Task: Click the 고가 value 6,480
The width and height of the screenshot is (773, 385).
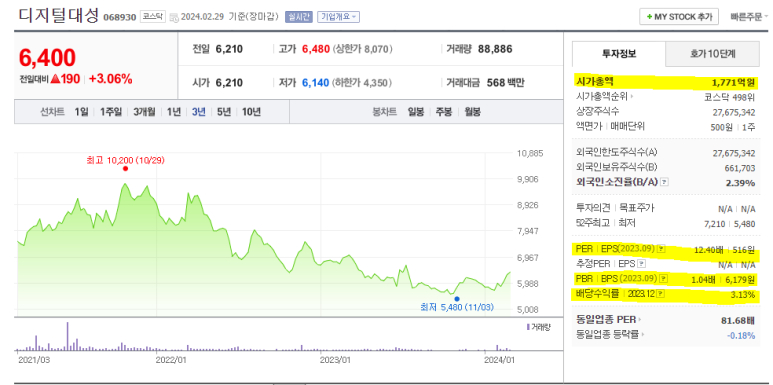Action: point(316,49)
